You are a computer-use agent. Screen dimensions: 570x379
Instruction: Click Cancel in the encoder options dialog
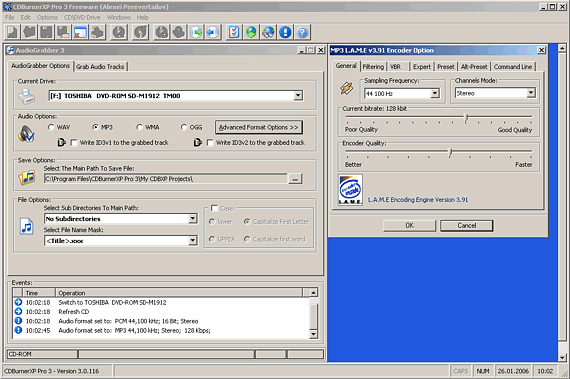pyautogui.click(x=466, y=226)
